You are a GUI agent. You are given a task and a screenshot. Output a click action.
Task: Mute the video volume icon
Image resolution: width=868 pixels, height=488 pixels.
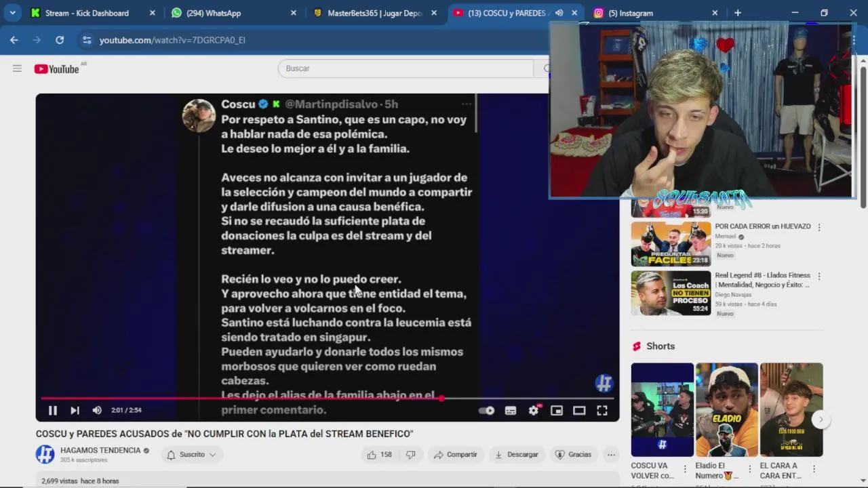pyautogui.click(x=97, y=410)
